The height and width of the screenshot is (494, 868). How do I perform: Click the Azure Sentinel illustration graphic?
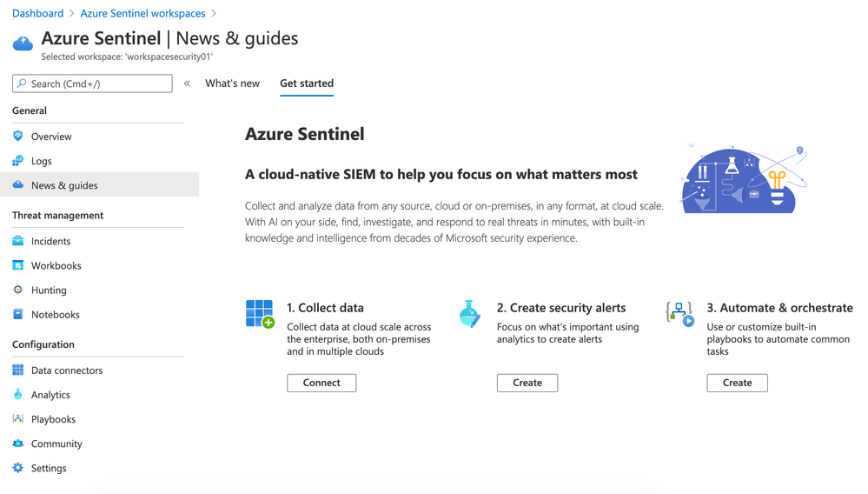744,179
